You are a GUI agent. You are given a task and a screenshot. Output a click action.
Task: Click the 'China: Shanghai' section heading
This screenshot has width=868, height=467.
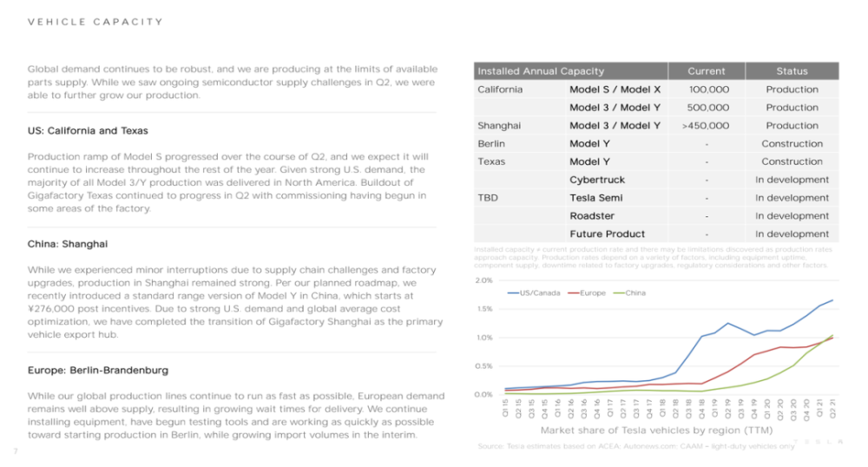68,244
